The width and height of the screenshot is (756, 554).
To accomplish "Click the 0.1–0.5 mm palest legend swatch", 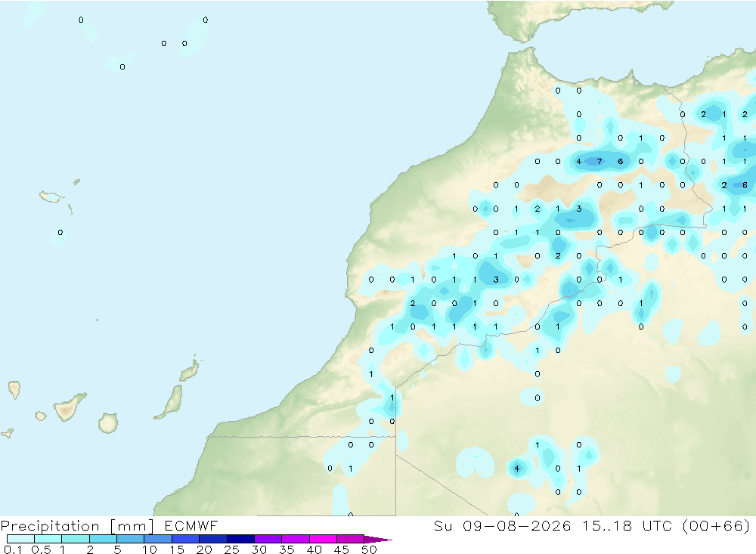I will [20, 539].
